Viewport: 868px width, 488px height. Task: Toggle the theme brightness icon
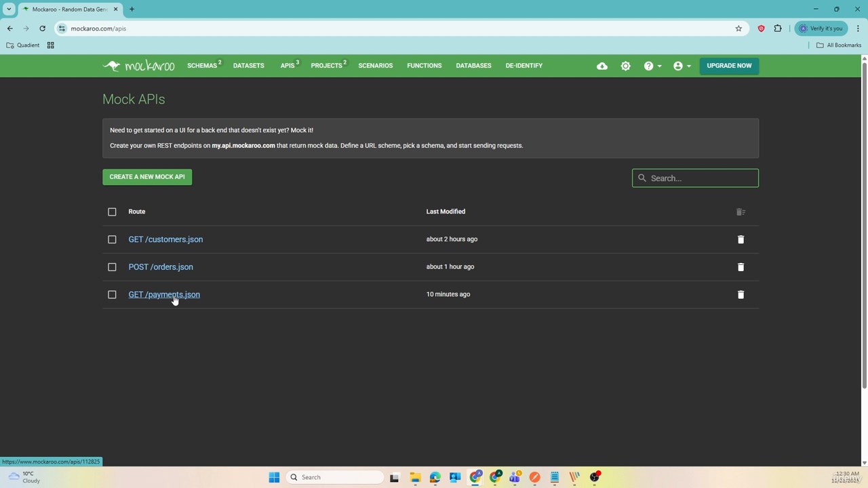[x=625, y=66]
